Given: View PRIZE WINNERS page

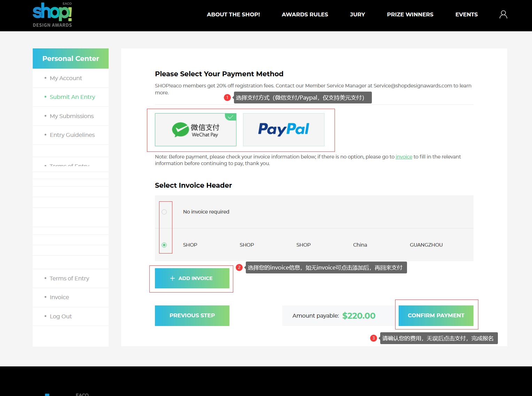Looking at the screenshot, I should click(x=410, y=15).
